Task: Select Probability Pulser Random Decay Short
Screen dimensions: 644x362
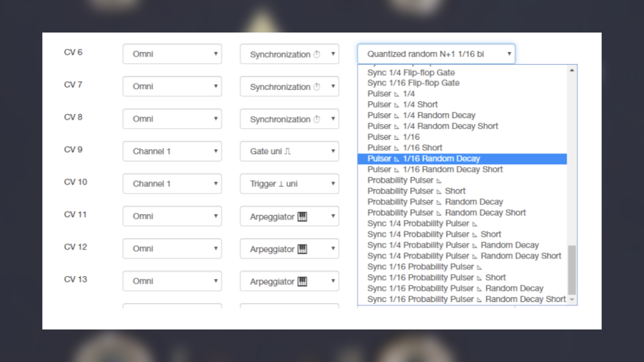Action: tap(462, 213)
